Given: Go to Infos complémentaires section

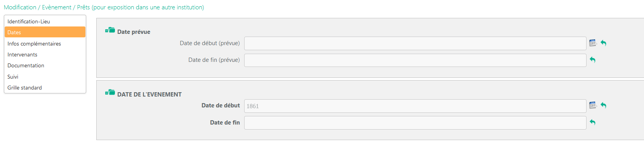Looking at the screenshot, I should (34, 44).
